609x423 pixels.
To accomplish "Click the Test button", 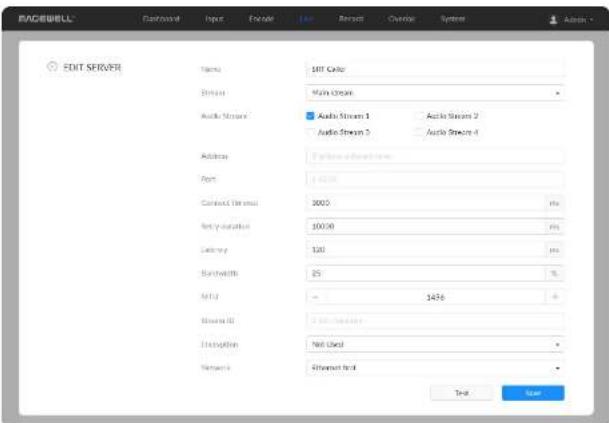I will pyautogui.click(x=461, y=393).
